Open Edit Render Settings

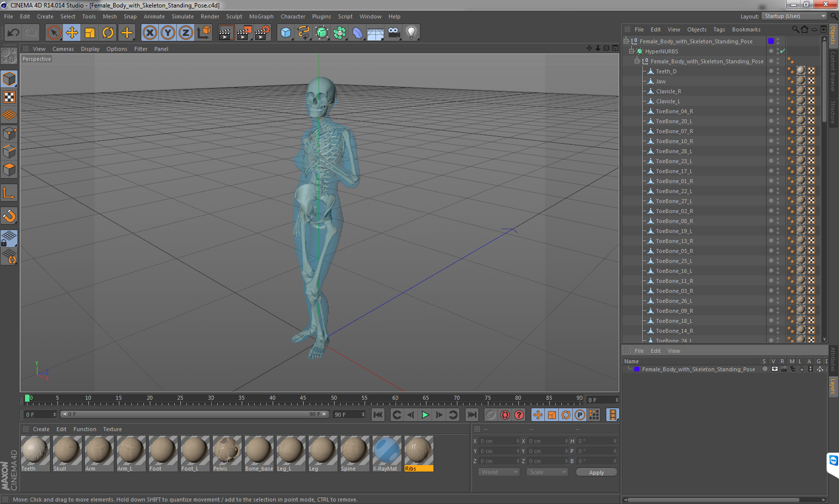262,33
